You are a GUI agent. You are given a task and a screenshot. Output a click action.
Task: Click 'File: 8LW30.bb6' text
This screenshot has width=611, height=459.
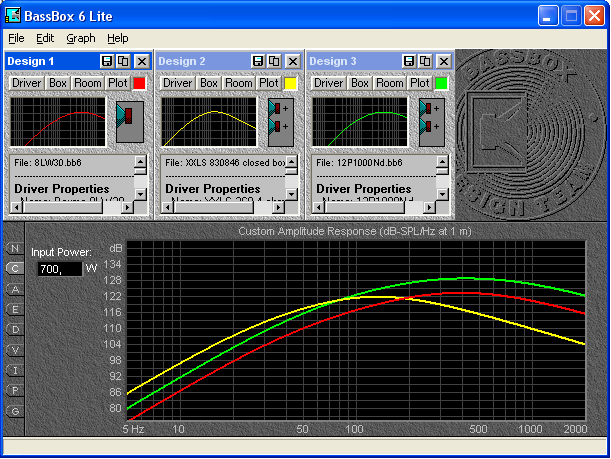click(x=48, y=162)
